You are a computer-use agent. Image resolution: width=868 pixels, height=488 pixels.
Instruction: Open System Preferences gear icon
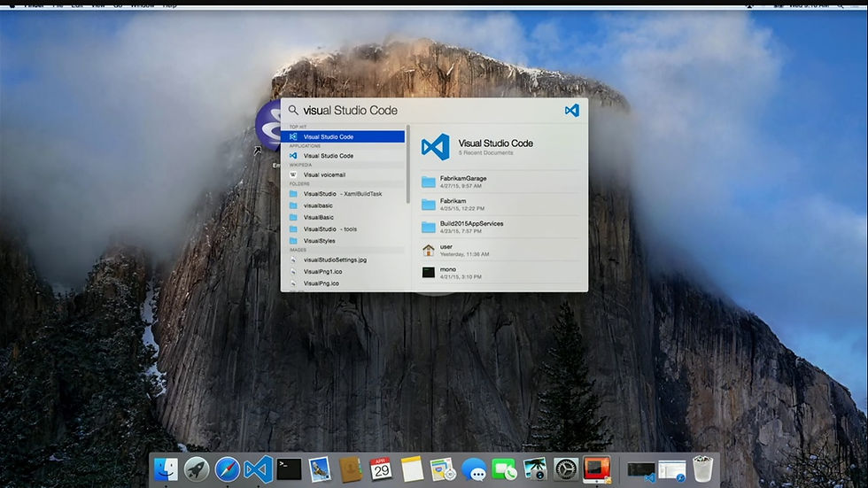click(x=566, y=469)
